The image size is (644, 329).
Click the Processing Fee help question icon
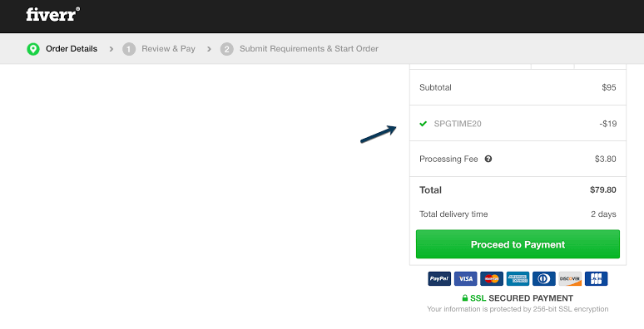pos(488,159)
